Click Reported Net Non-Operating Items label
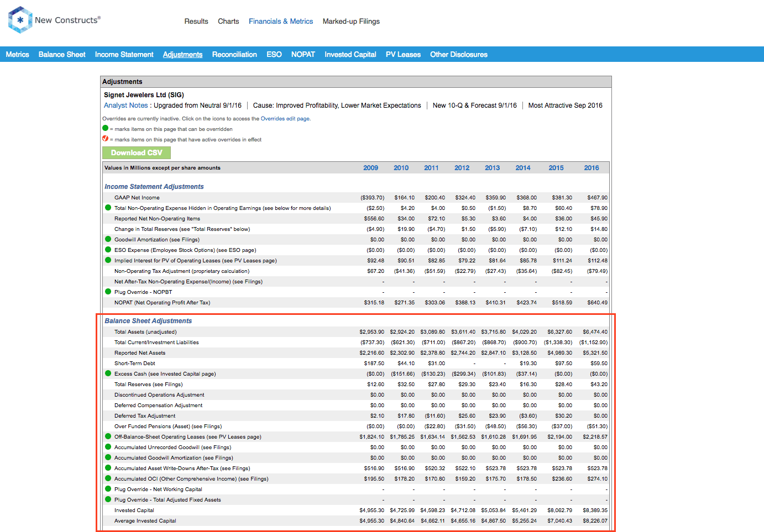 pos(157,219)
